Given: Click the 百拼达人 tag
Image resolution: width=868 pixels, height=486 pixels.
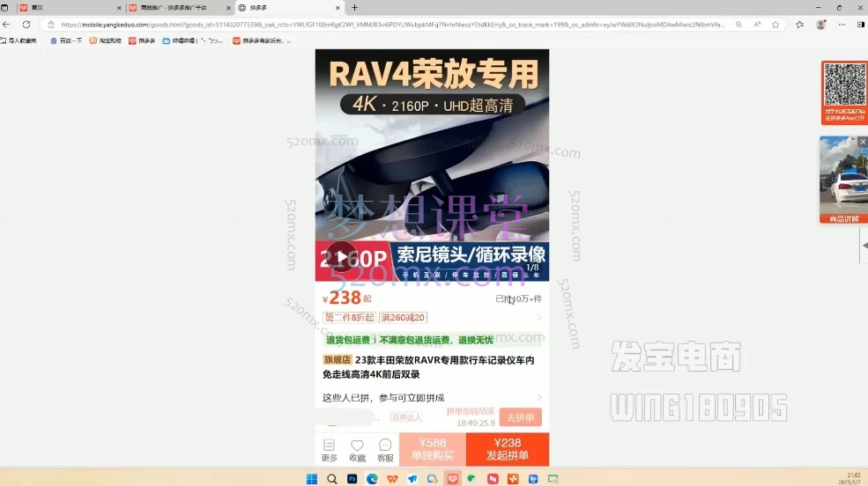Looking at the screenshot, I should click(x=406, y=417).
